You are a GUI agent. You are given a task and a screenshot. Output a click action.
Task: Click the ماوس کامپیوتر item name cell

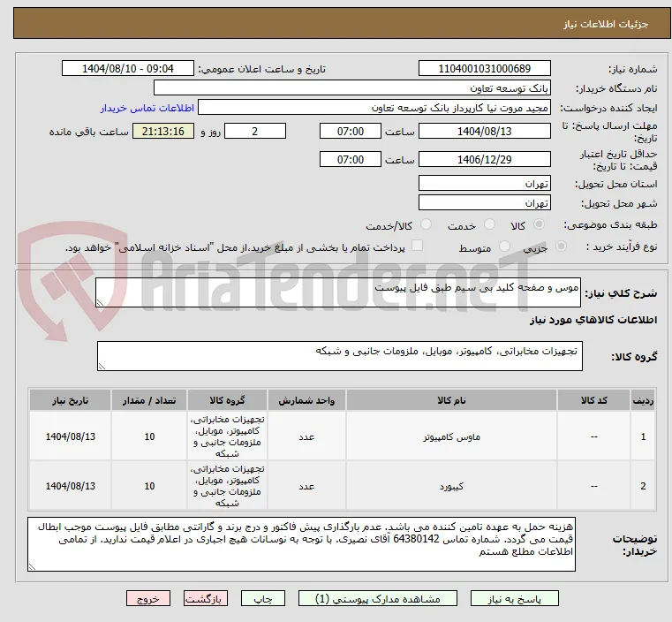[451, 436]
